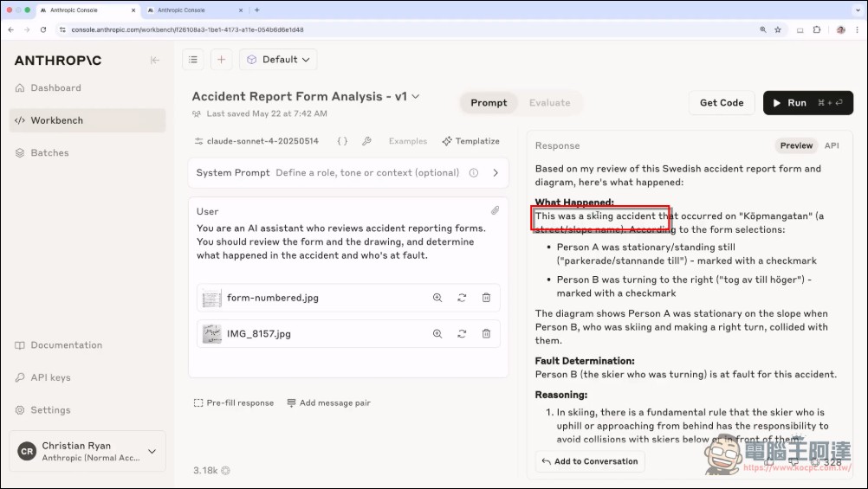Screen dimensions: 868x489
Task: Click Add to Conversation
Action: [x=590, y=461]
